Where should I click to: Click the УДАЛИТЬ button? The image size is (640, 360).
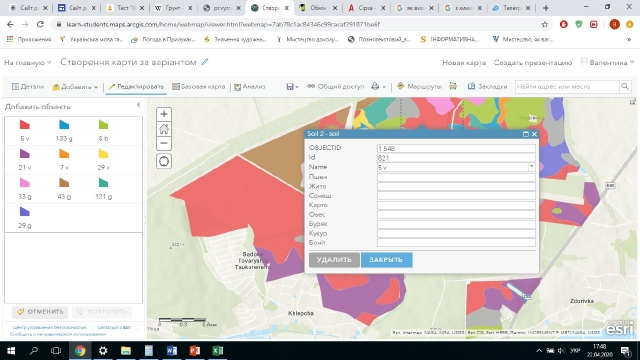tap(334, 260)
